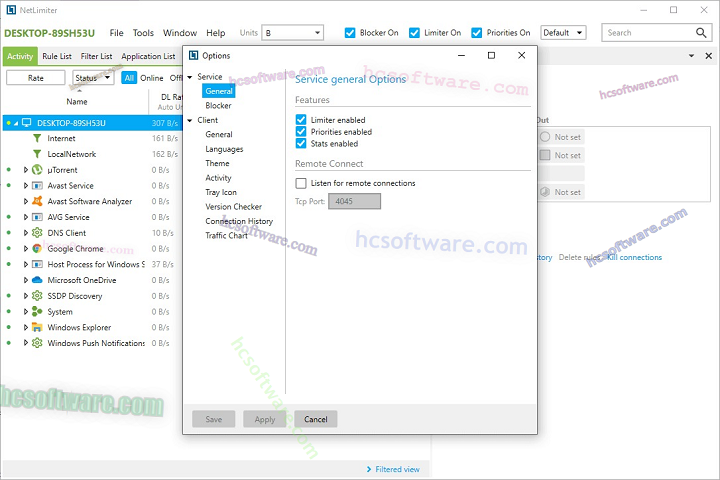Click the System process icon
Screen dimensions: 720x480
point(37,311)
